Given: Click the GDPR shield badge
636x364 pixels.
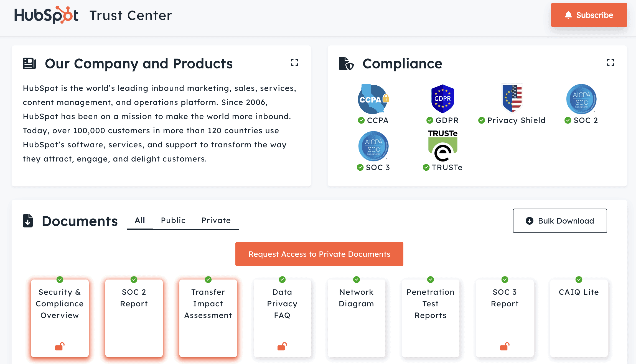Looking at the screenshot, I should tap(442, 99).
